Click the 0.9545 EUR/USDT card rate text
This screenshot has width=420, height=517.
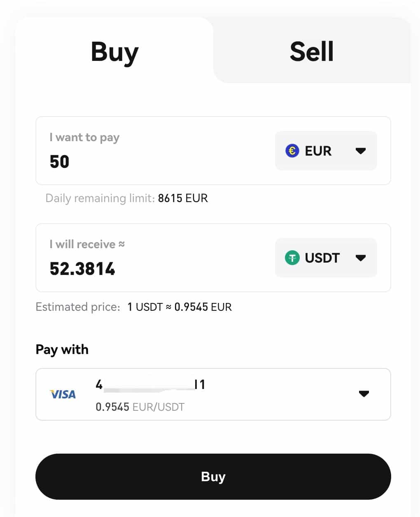[x=140, y=407]
